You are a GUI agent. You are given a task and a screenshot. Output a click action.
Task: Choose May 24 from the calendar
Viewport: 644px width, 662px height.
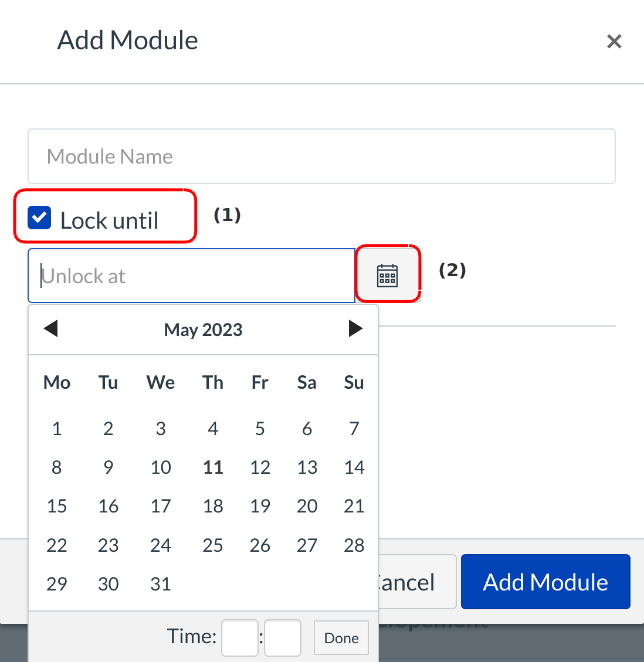pyautogui.click(x=161, y=545)
